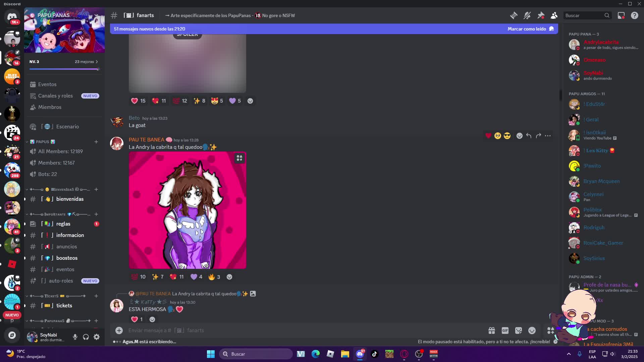Screen dimensions: 644x362
Task: Open emoji picker in message bar
Action: 532,330
